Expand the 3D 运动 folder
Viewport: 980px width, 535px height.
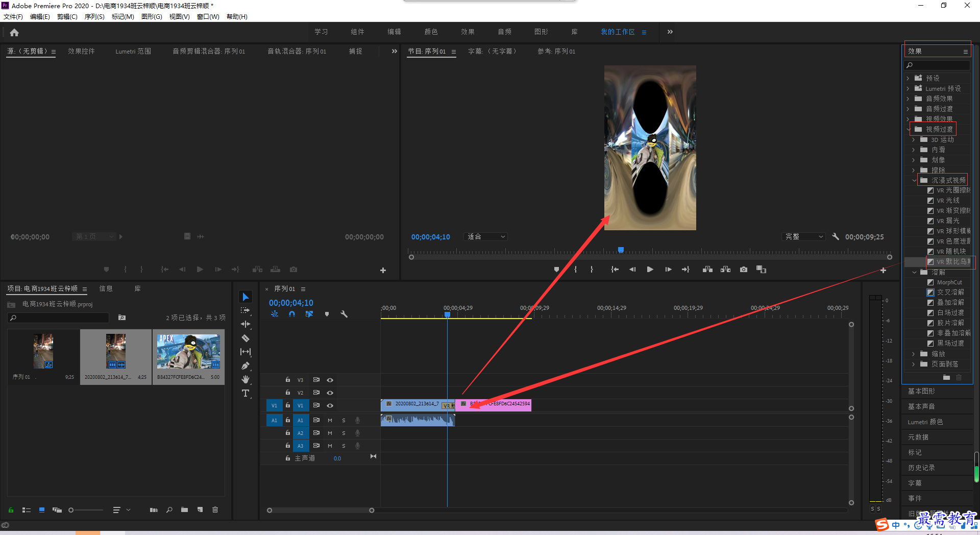coord(914,139)
